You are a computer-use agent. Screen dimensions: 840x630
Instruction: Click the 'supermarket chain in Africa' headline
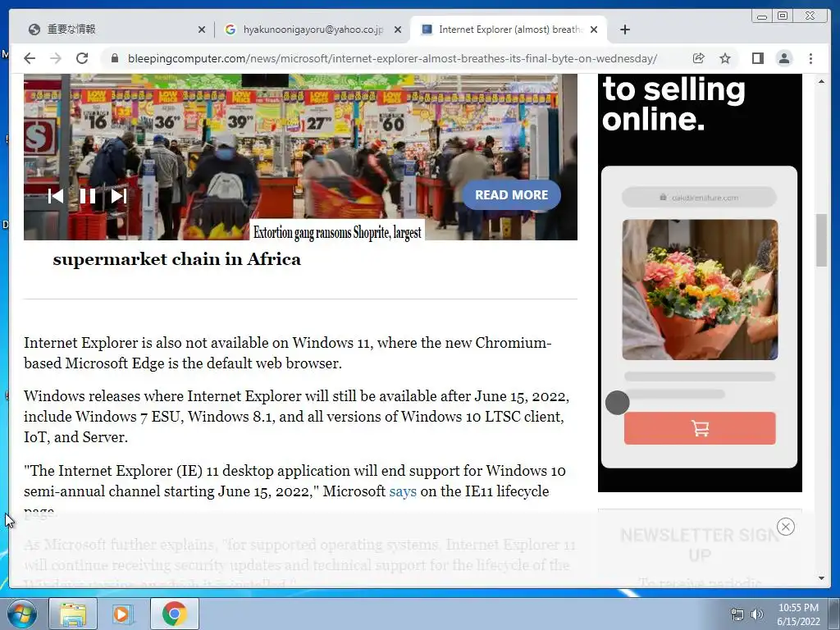pos(177,259)
